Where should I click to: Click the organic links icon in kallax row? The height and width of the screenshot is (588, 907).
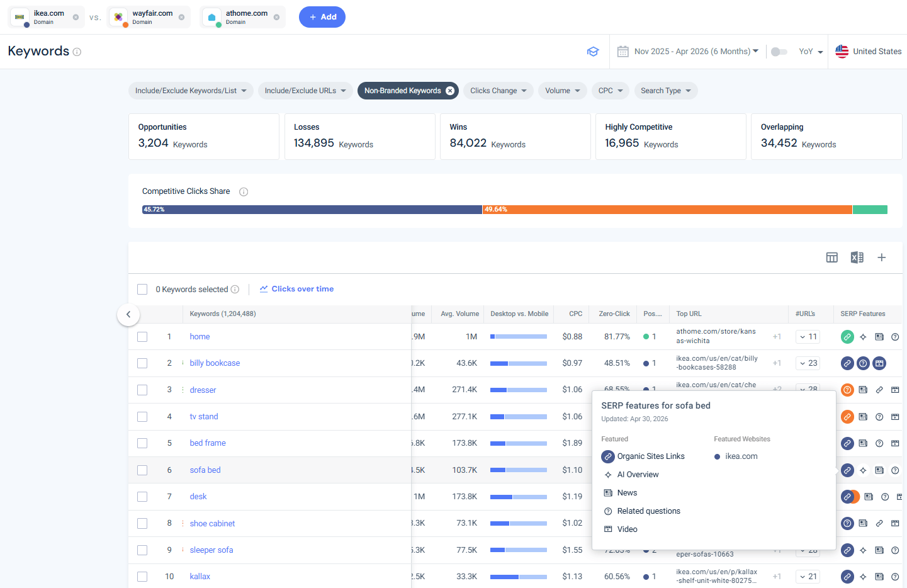(847, 577)
